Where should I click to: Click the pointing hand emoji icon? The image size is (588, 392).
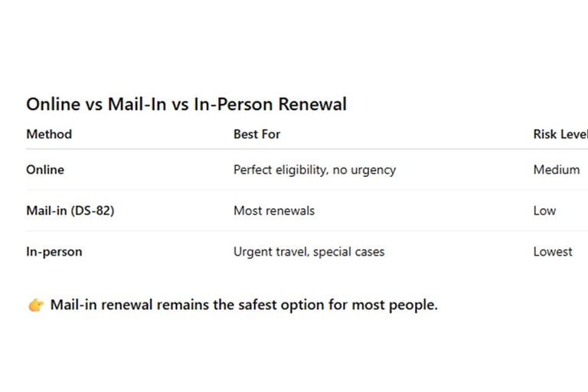coord(36,305)
